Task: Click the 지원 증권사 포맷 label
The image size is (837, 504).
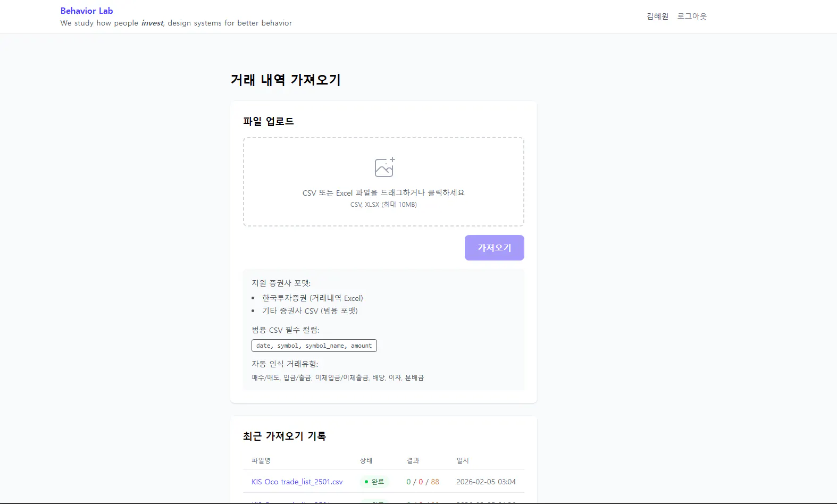Action: (x=281, y=283)
